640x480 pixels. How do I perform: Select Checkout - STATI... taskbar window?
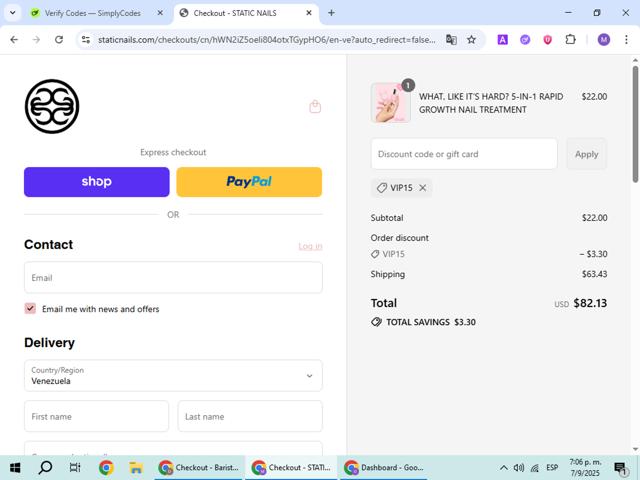(291, 468)
